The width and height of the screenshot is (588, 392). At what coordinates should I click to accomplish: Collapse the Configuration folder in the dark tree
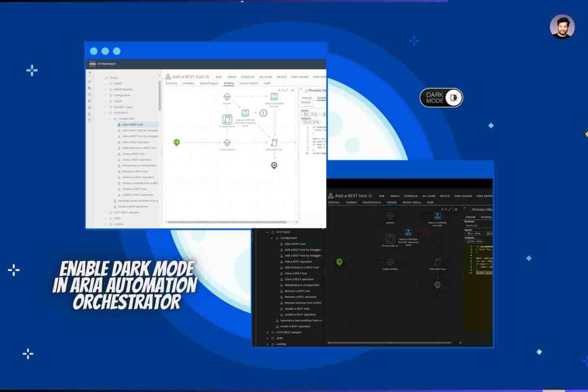click(271, 238)
